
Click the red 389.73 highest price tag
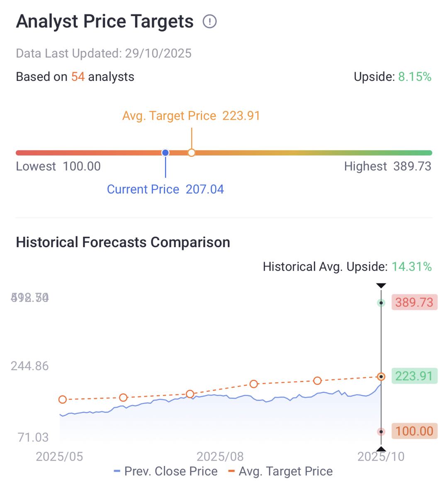pos(414,302)
